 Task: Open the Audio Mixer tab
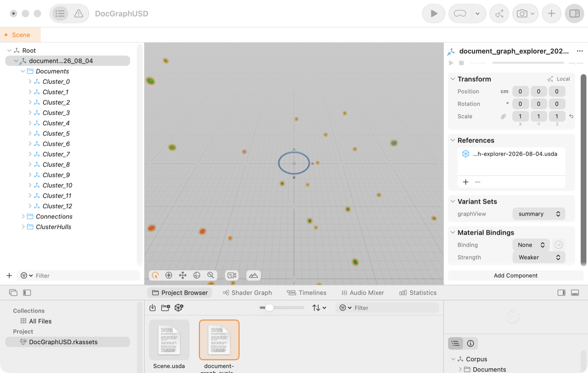click(363, 292)
